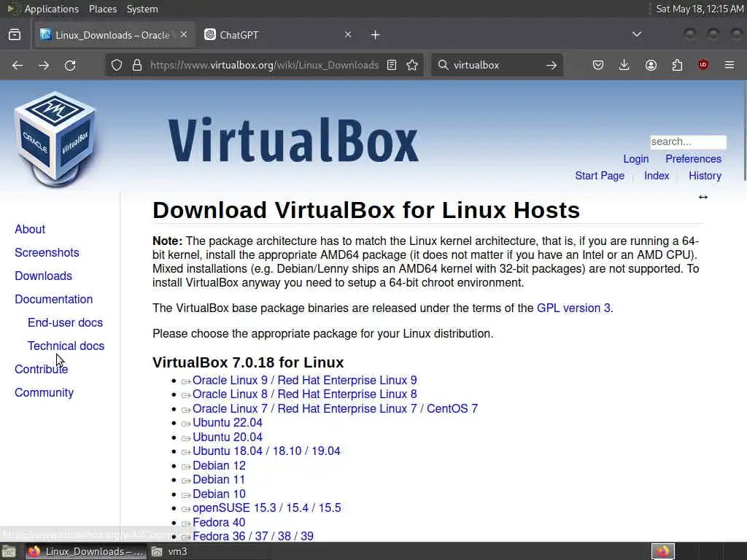Screen dimensions: 747x560
Task: Expand the list all tabs chevron
Action: coord(636,34)
